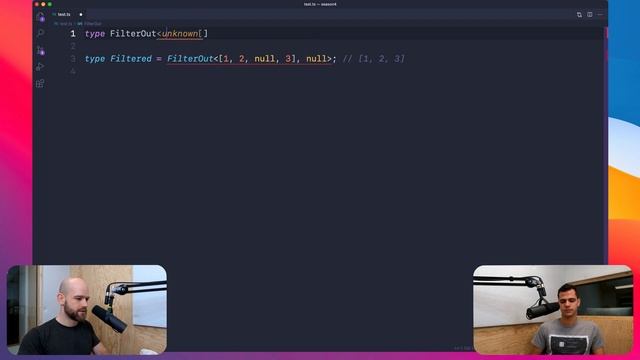Screen dimensions: 640x360
Task: Click the webcam thumbnail of man in gray shirt
Action: (x=553, y=310)
